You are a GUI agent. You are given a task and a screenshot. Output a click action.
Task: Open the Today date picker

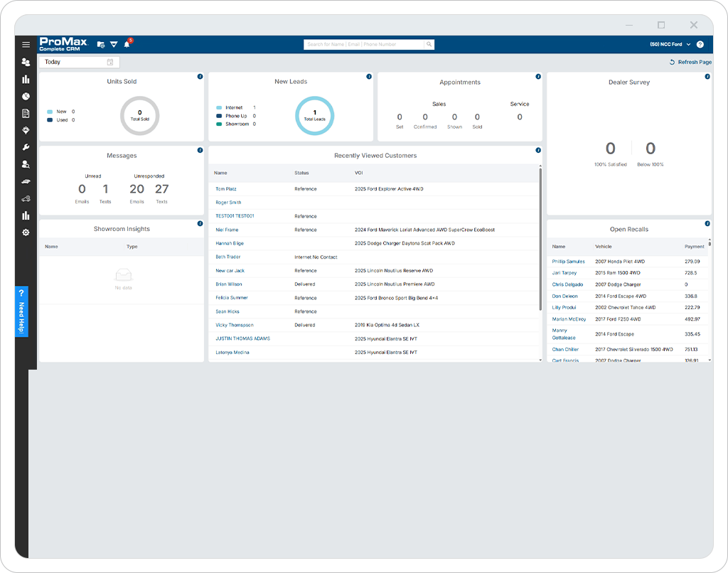(x=79, y=63)
